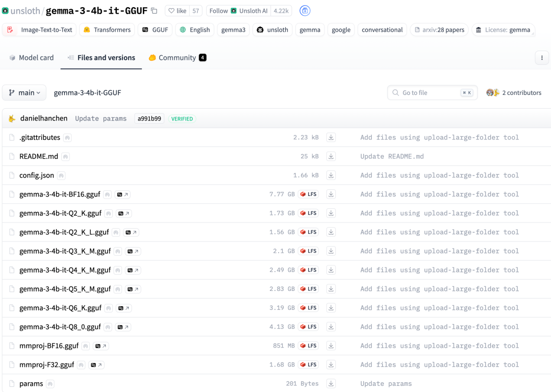Focus the Go to file search field
This screenshot has height=392, width=551.
click(x=432, y=93)
